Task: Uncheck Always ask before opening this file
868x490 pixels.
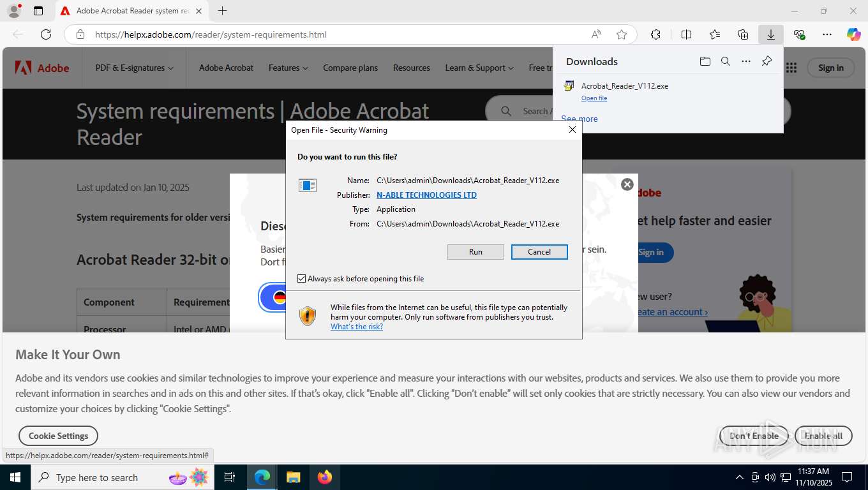Action: [x=302, y=279]
